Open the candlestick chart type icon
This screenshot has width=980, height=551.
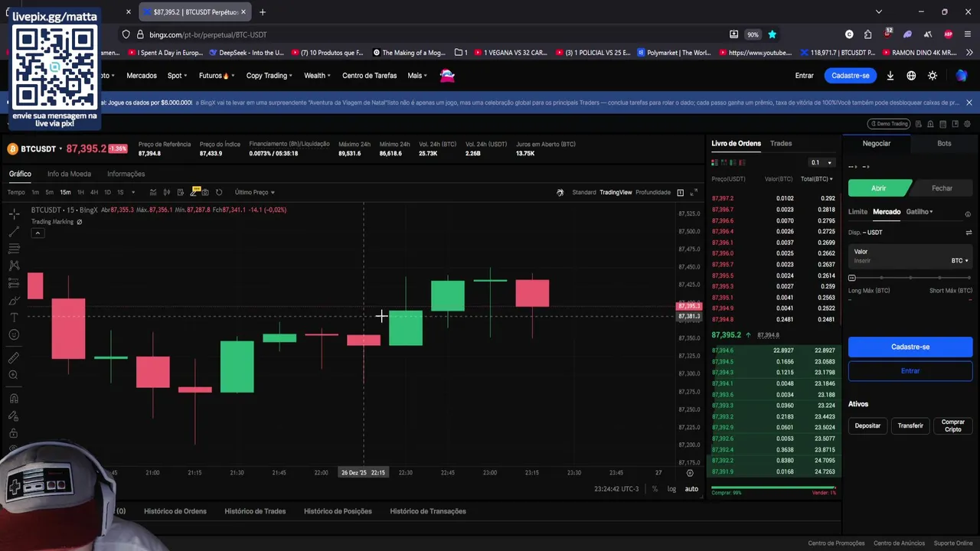(166, 192)
